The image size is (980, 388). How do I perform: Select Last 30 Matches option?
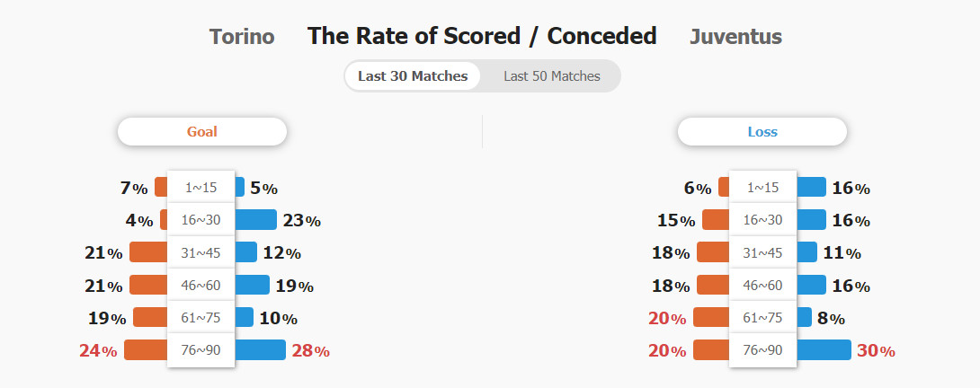click(413, 76)
